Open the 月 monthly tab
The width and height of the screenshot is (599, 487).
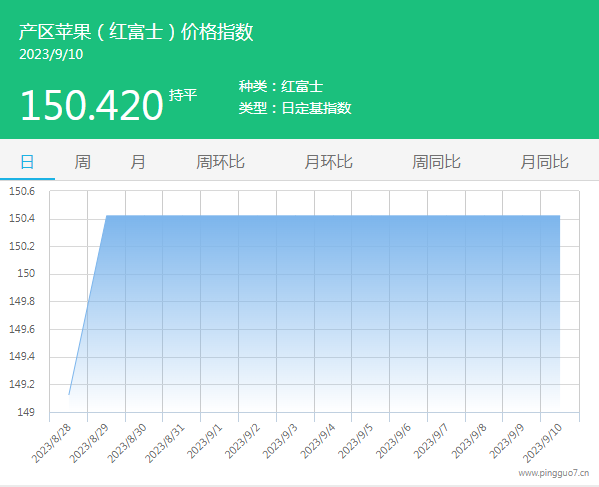pyautogui.click(x=138, y=162)
